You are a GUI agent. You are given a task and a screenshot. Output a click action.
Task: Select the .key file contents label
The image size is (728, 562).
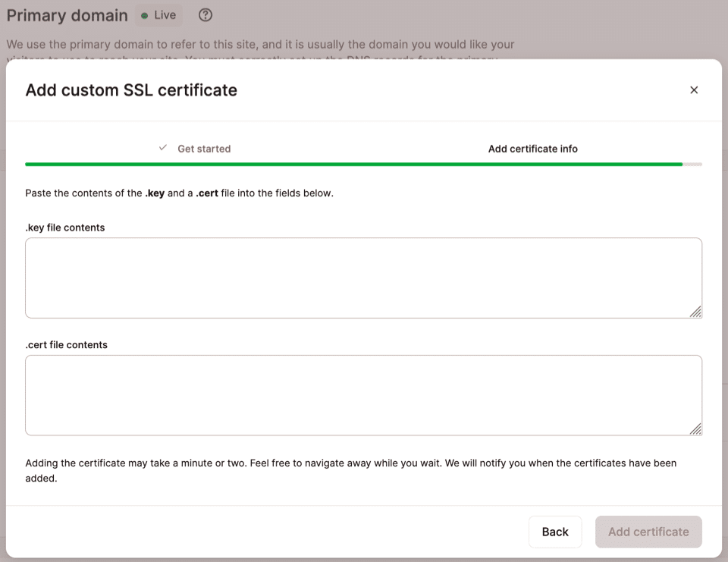click(x=65, y=228)
